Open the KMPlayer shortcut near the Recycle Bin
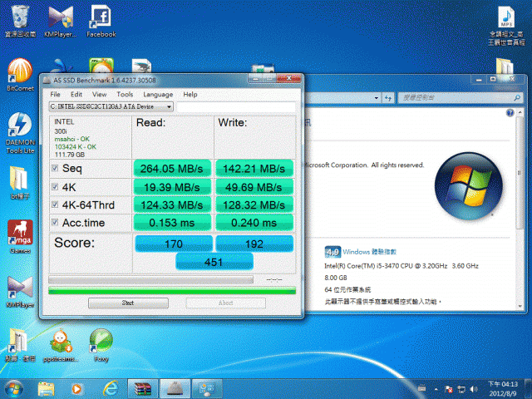Screen dimensions: 532x399 [61, 20]
